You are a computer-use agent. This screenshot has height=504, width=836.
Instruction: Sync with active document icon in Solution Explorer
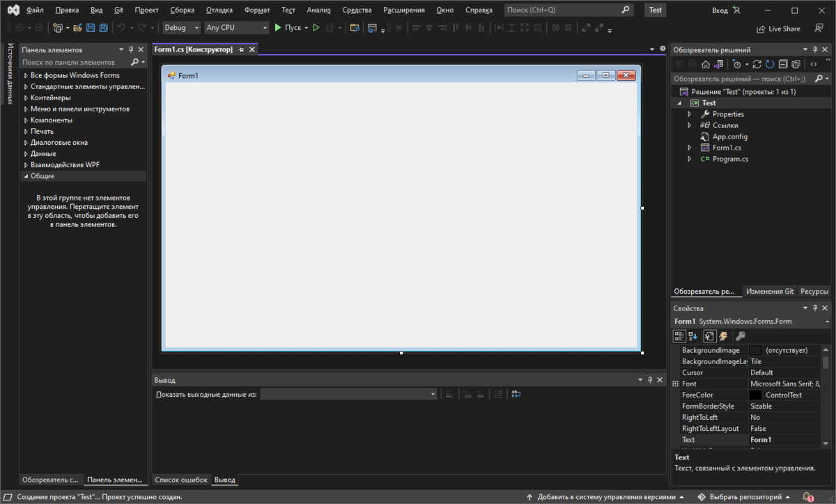pos(757,64)
